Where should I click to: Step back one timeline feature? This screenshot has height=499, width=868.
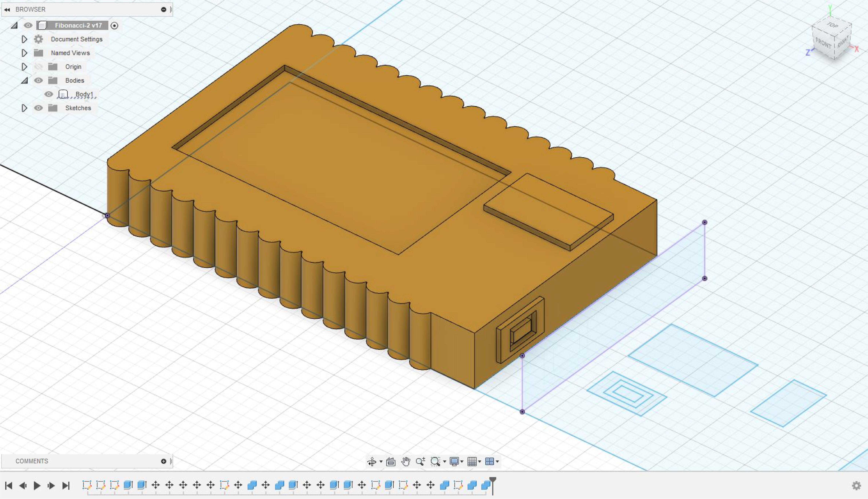(x=23, y=485)
